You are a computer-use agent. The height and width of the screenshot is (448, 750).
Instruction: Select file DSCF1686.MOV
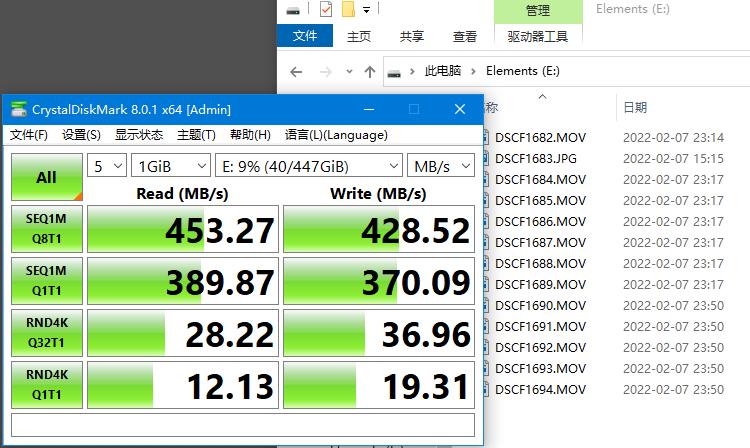[x=540, y=222]
